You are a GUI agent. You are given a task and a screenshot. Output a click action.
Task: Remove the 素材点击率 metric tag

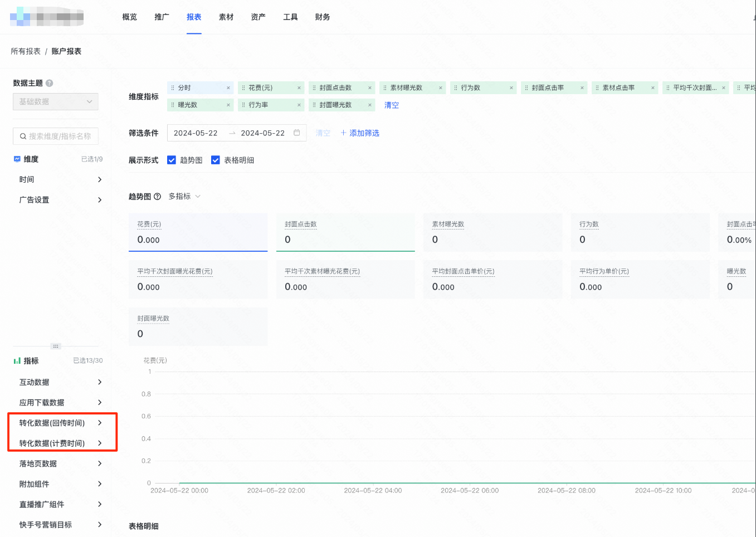(652, 88)
